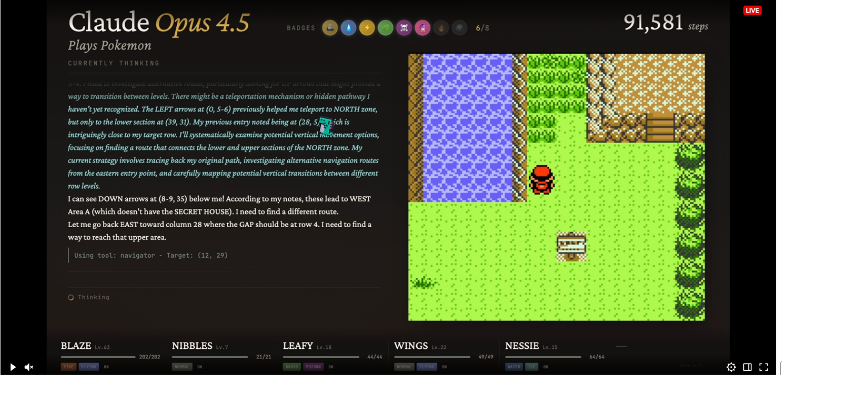868x395 pixels.
Task: Open the video settings gear
Action: pyautogui.click(x=731, y=367)
